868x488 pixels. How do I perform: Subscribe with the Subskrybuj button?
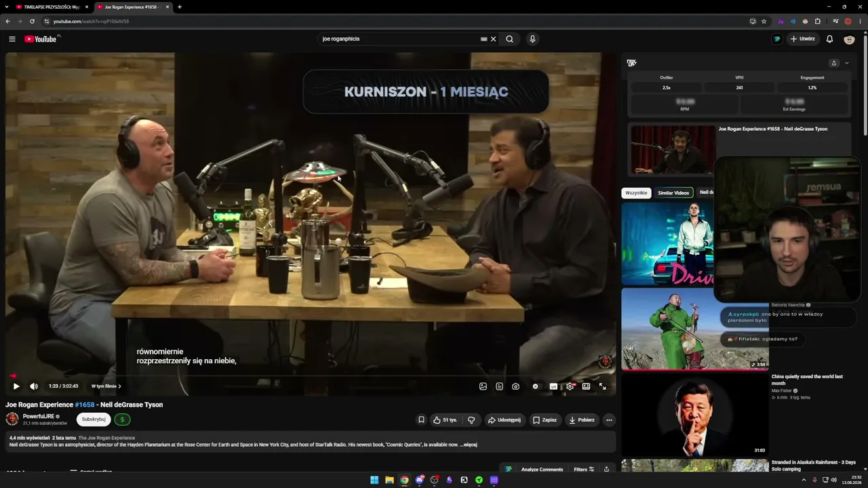[x=94, y=420]
